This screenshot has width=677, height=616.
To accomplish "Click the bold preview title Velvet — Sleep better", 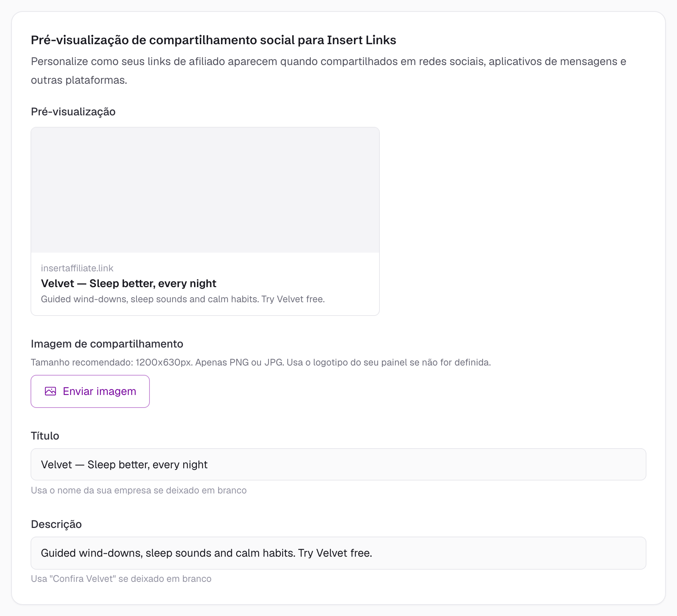I will (129, 283).
